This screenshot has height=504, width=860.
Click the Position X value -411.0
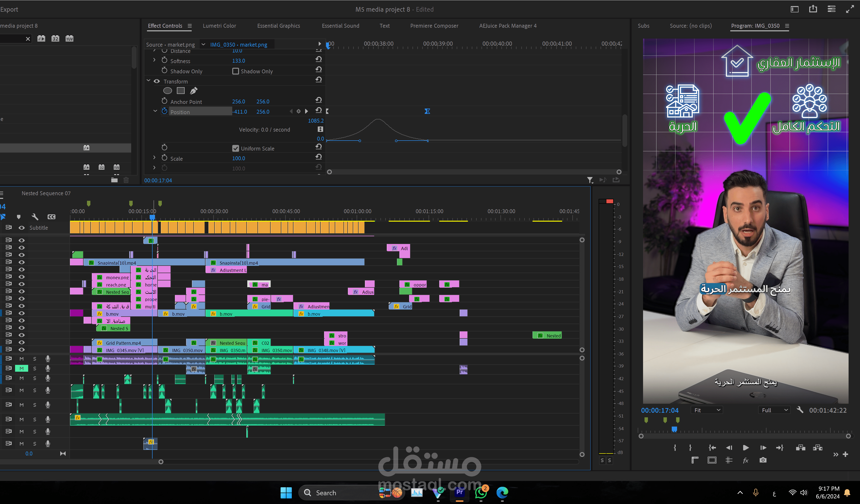tap(240, 112)
